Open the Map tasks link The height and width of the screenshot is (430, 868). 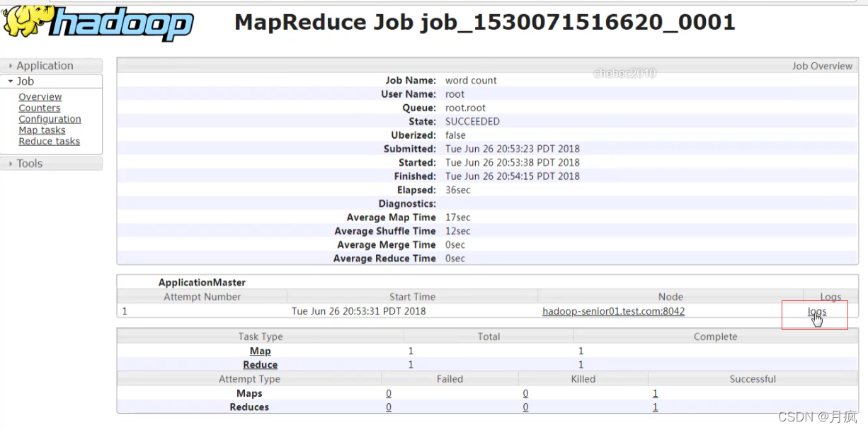click(x=42, y=130)
